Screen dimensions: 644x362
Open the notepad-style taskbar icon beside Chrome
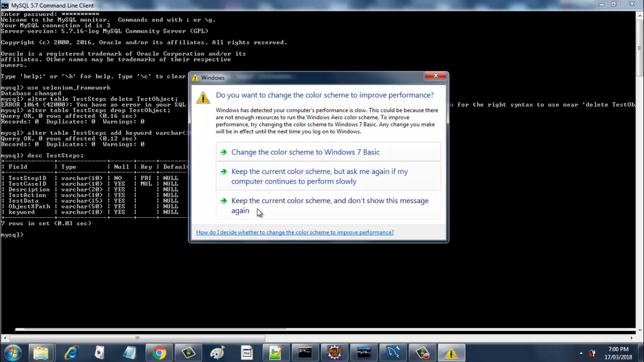click(129, 353)
